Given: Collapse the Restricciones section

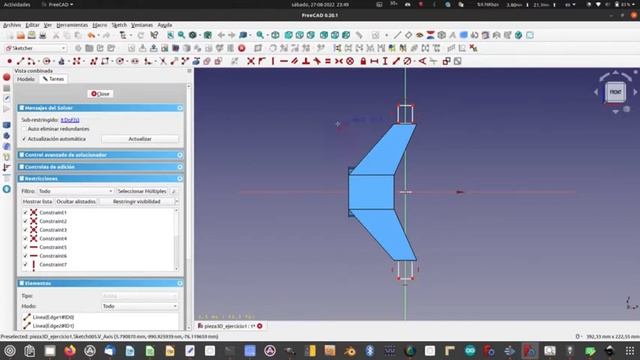Looking at the screenshot, I should click(x=180, y=179).
